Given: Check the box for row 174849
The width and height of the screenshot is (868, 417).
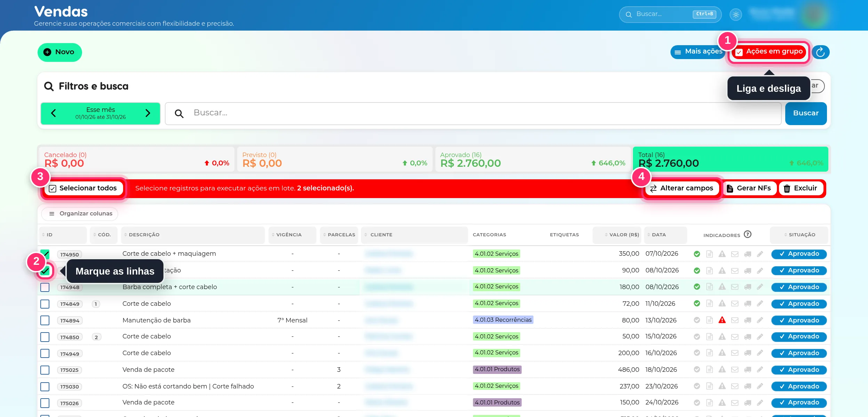Looking at the screenshot, I should 45,304.
